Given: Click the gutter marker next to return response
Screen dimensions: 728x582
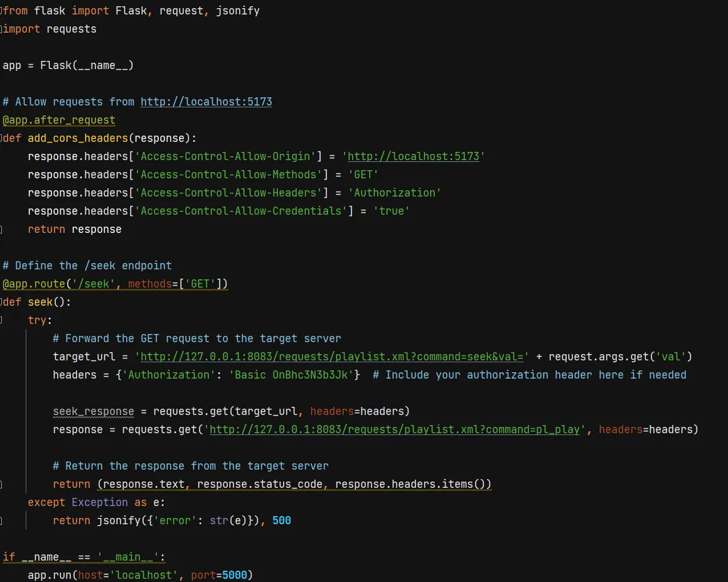Looking at the screenshot, I should pyautogui.click(x=3, y=229).
